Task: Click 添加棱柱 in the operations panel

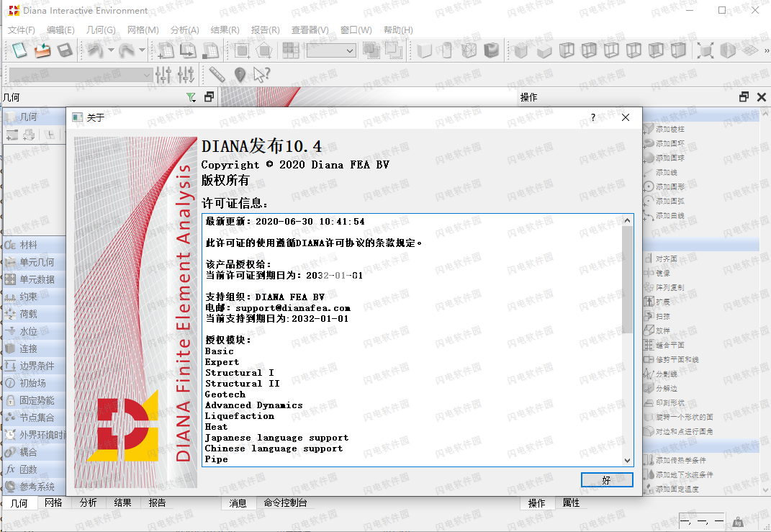Action: 664,130
